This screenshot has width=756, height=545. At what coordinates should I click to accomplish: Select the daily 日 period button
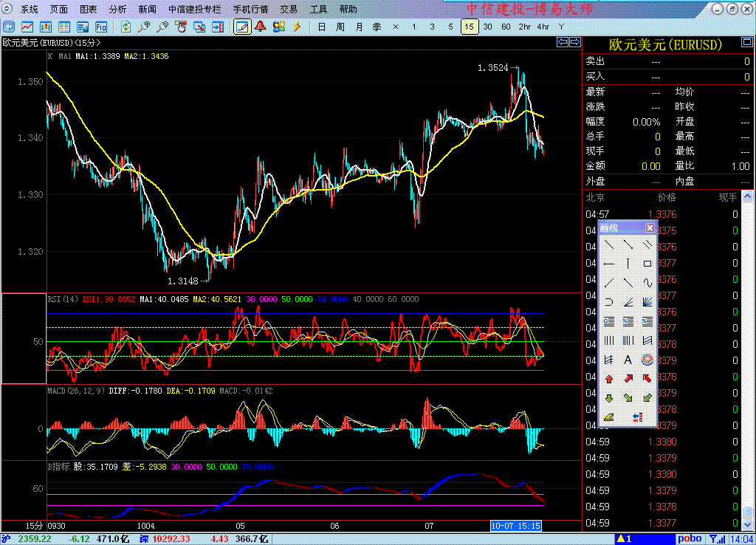(321, 27)
